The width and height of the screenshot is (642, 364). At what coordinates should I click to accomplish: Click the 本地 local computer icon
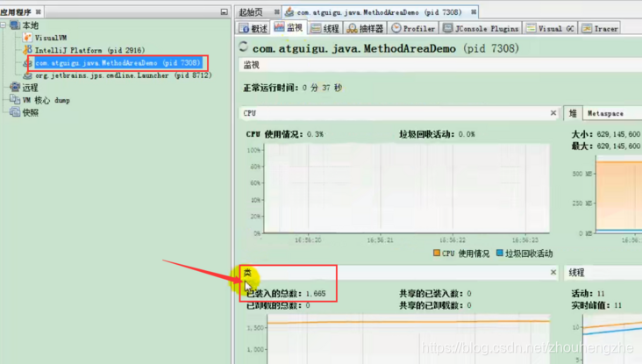pos(15,25)
